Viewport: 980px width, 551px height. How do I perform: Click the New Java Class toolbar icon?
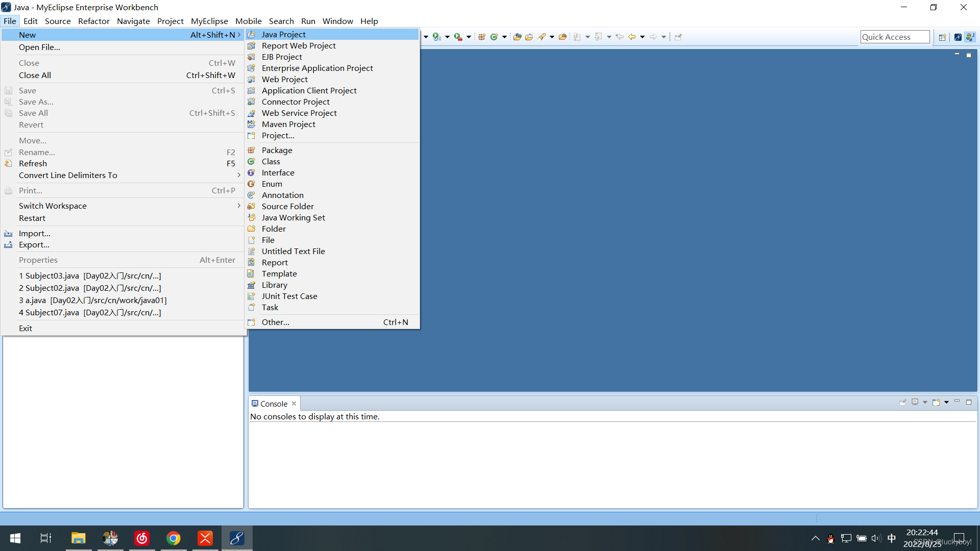494,37
